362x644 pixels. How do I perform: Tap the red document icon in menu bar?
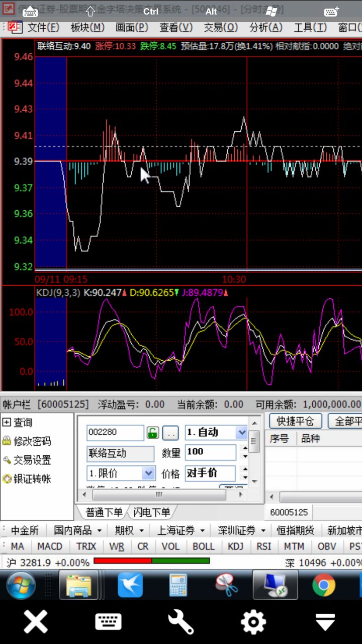[x=15, y=27]
